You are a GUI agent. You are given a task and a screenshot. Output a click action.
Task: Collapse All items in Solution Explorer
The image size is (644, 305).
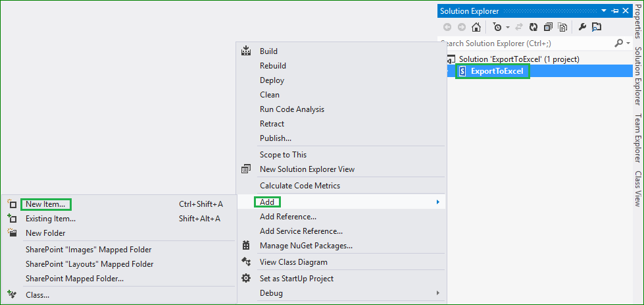[x=548, y=27]
